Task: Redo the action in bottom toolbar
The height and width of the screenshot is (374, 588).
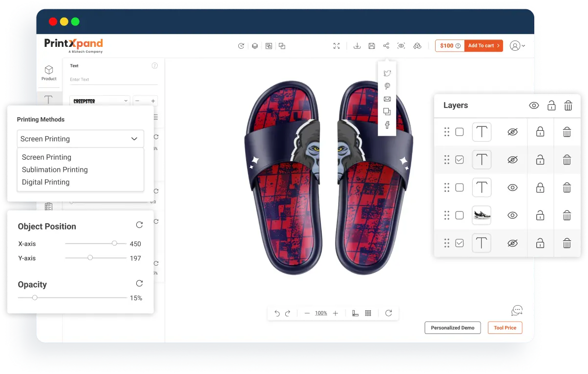Action: tap(288, 313)
